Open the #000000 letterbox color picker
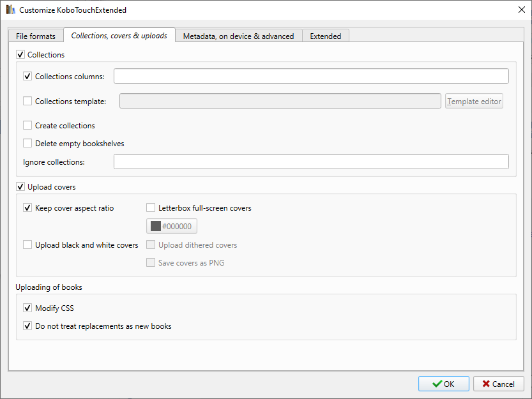 (x=172, y=227)
